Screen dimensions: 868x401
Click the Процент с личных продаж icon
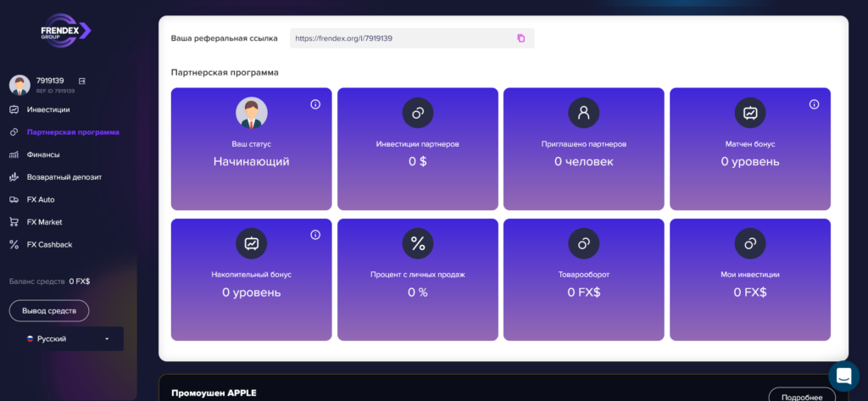[x=418, y=243]
